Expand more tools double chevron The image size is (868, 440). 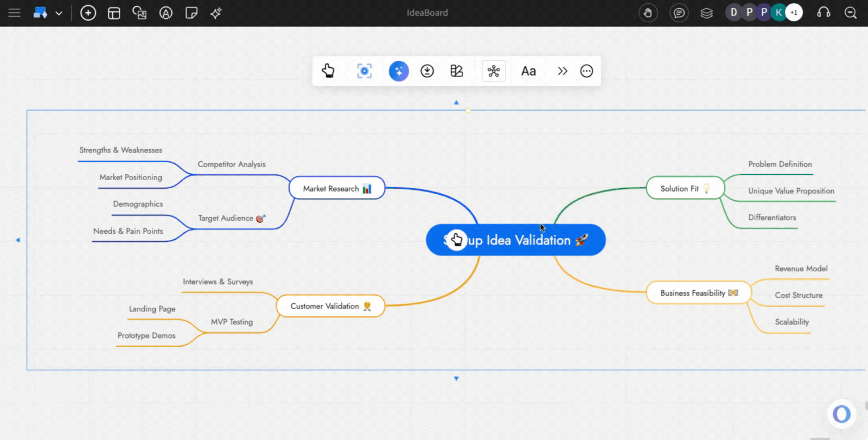(563, 71)
